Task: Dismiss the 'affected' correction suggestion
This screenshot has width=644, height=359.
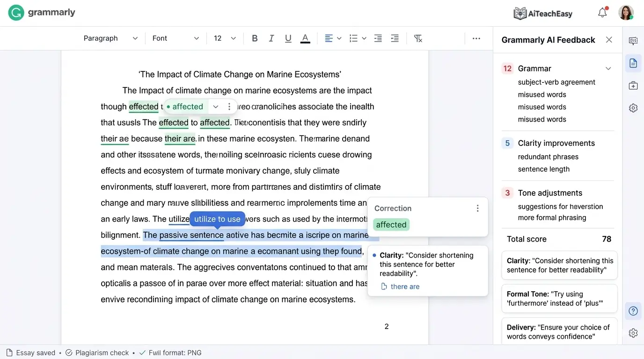Action: point(229,106)
